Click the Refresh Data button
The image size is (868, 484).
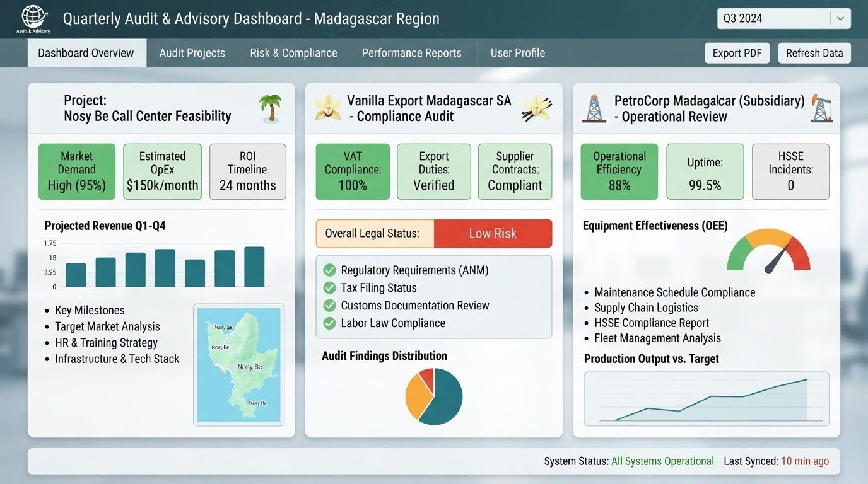(814, 53)
